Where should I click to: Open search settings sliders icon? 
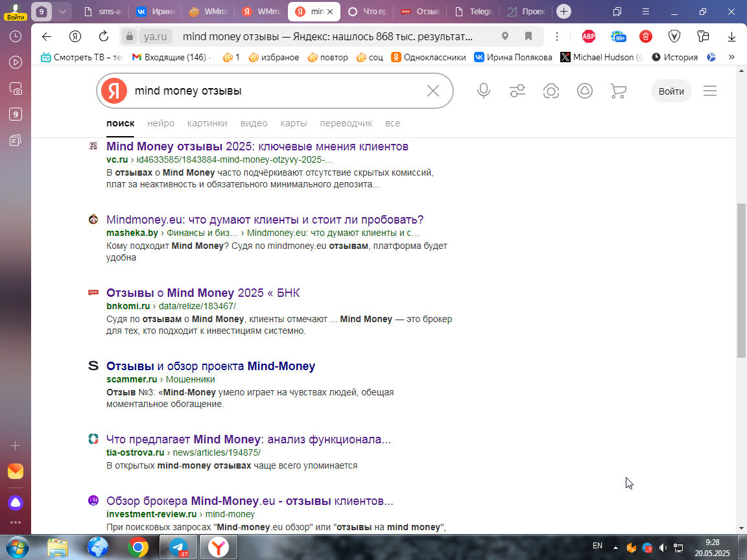(x=517, y=91)
